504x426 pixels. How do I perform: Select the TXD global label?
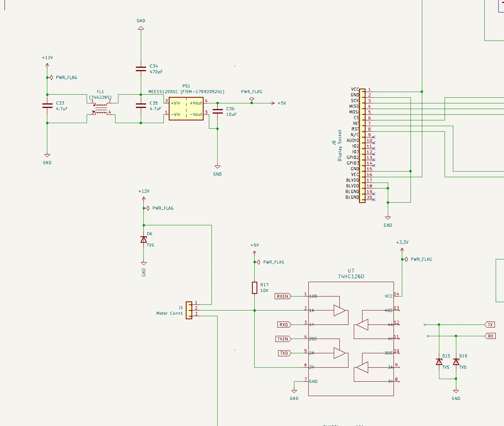(284, 353)
